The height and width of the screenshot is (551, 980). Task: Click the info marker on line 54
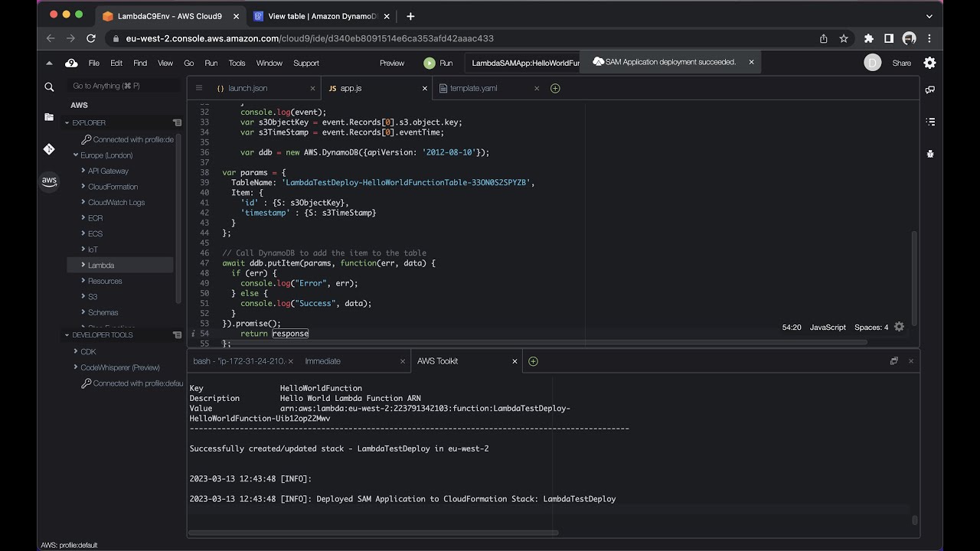click(193, 334)
